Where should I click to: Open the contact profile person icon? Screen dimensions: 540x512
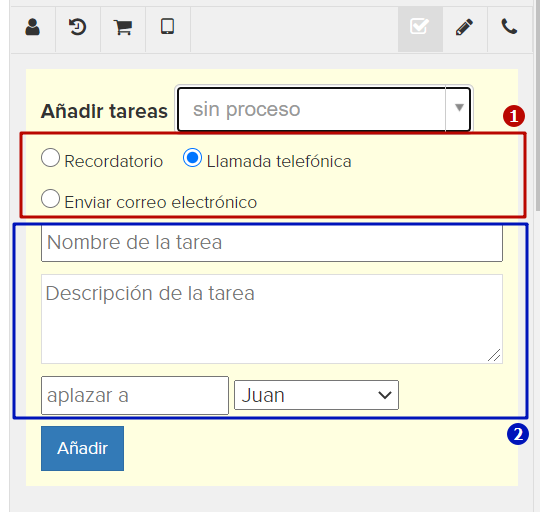(x=33, y=27)
